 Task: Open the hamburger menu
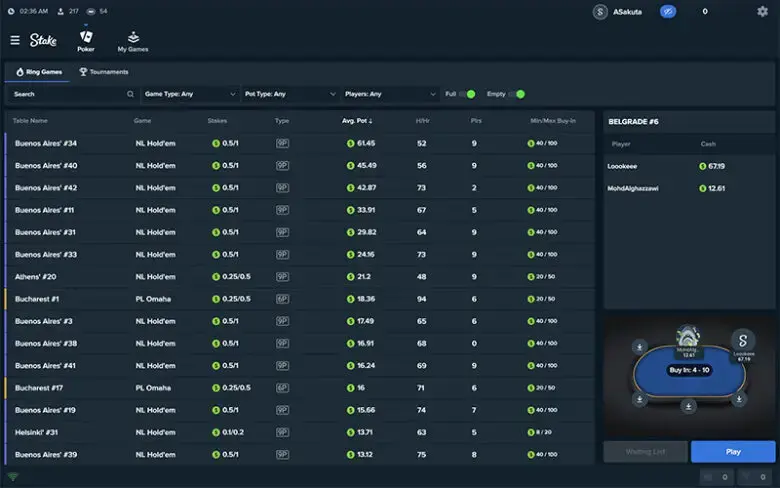pyautogui.click(x=15, y=40)
